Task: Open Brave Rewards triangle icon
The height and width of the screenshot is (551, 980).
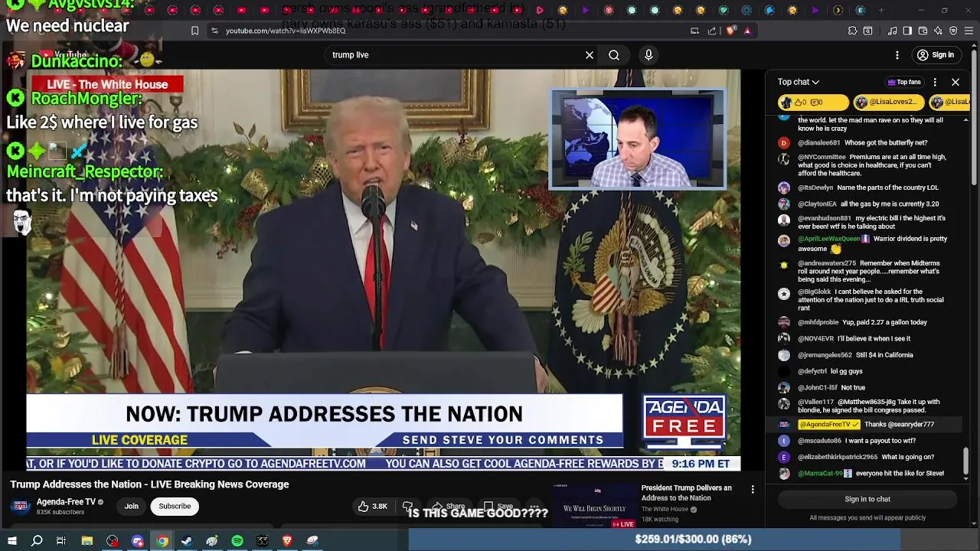Action: [747, 31]
